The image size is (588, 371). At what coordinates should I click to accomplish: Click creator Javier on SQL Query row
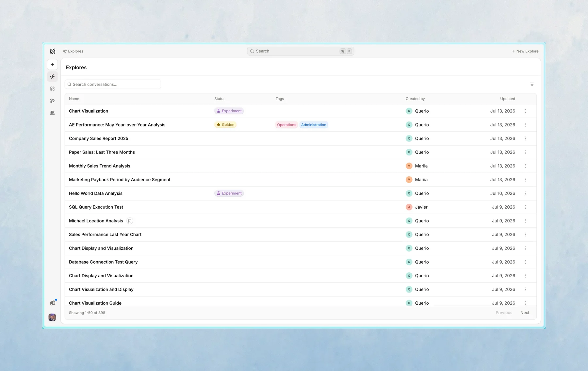(417, 207)
